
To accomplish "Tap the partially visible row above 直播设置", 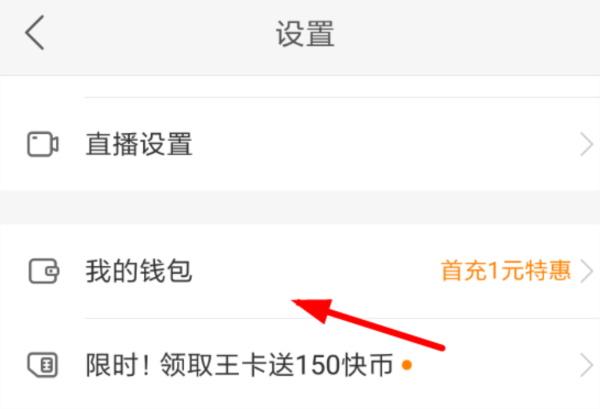I will point(300,86).
